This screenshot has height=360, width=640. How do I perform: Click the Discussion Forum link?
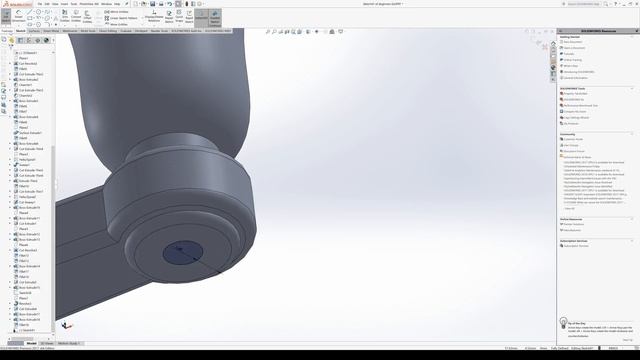(574, 151)
